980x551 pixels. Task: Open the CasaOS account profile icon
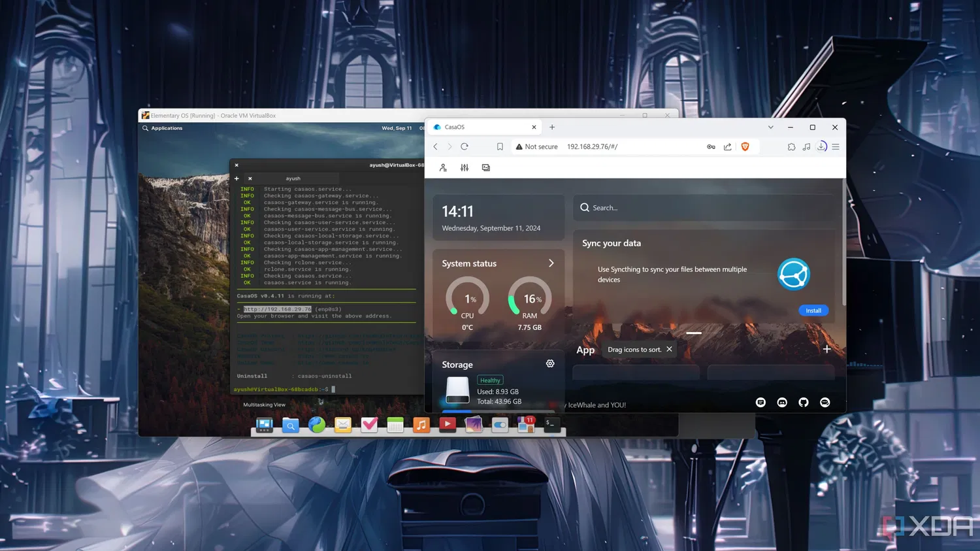coord(443,168)
